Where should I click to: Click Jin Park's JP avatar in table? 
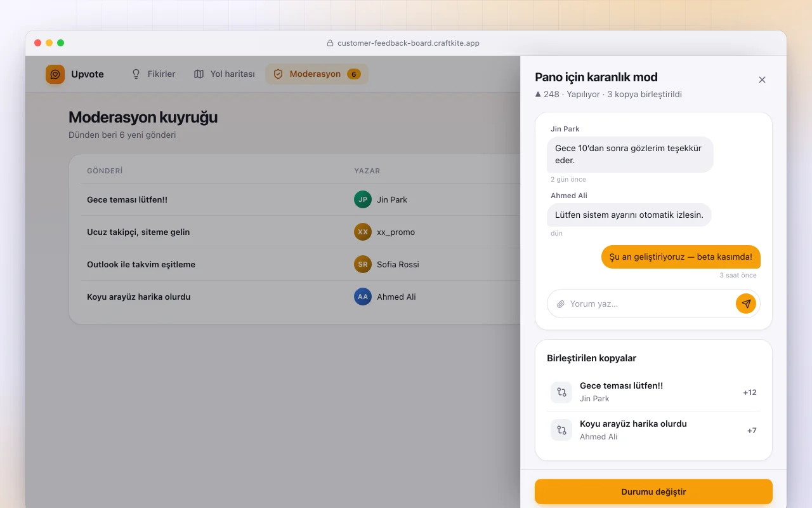click(x=363, y=199)
